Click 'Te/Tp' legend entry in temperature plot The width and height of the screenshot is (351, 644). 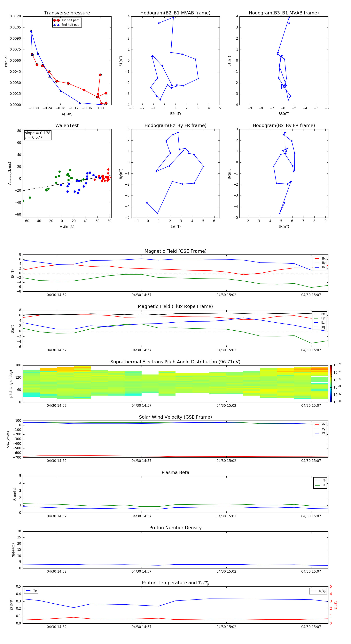(x=318, y=591)
